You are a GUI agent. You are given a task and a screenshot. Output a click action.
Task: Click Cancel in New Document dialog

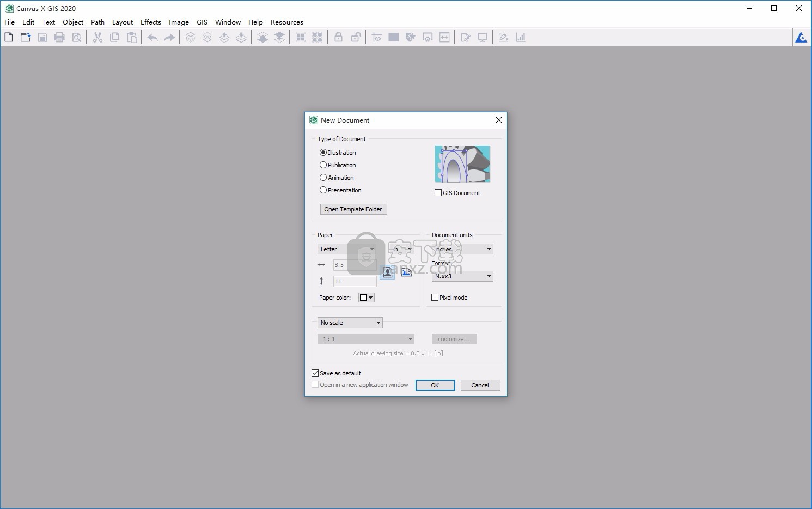(x=480, y=385)
